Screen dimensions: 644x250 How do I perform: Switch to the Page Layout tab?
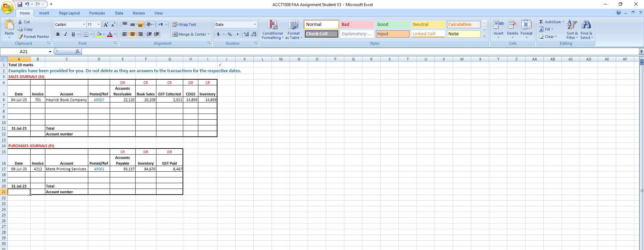[x=69, y=13]
